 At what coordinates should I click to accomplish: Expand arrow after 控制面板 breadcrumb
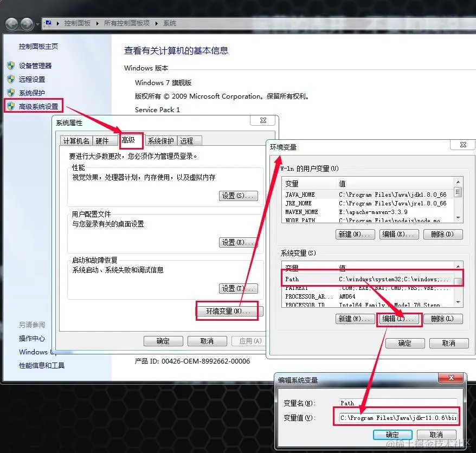98,23
